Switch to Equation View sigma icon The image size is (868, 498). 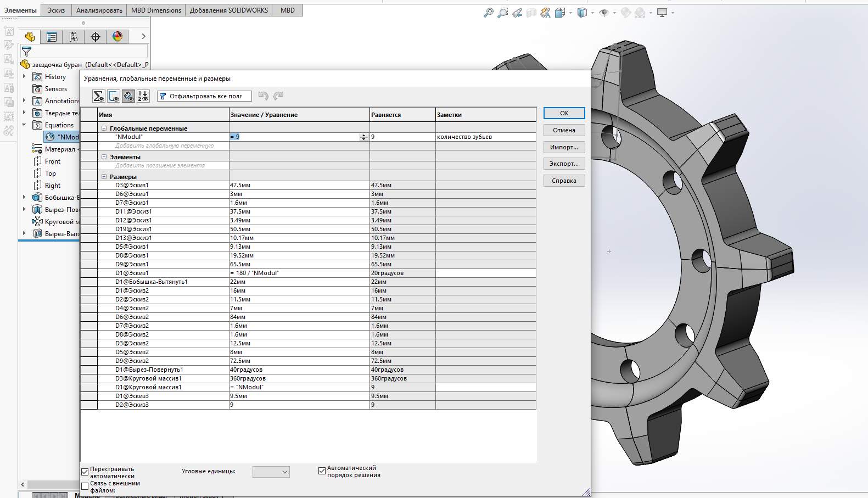point(99,96)
